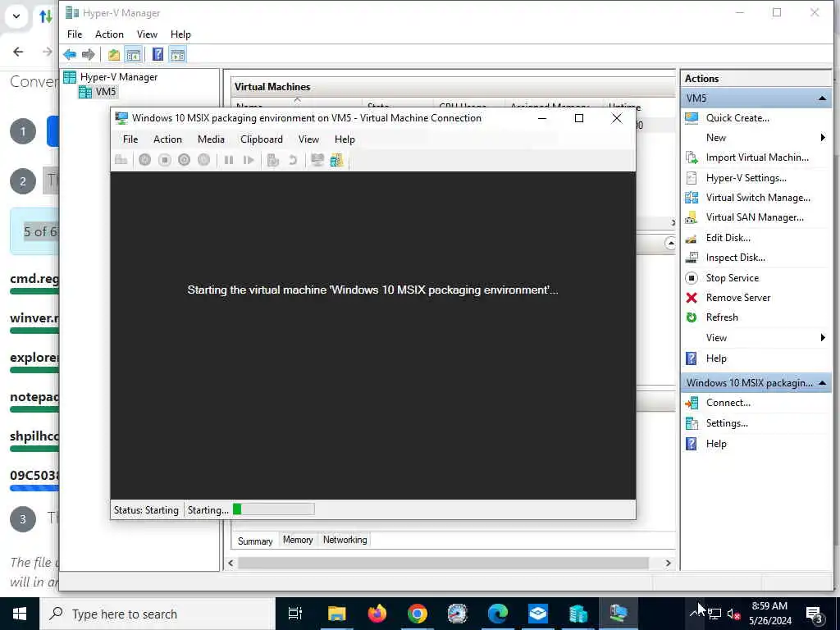Click the Ctrl+Alt+Delete toolbar icon in VM Connection

(x=121, y=160)
